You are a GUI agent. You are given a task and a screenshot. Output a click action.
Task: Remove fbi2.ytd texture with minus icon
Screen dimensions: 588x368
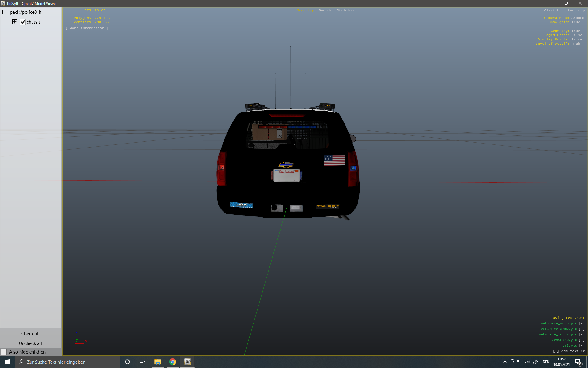[x=582, y=345]
